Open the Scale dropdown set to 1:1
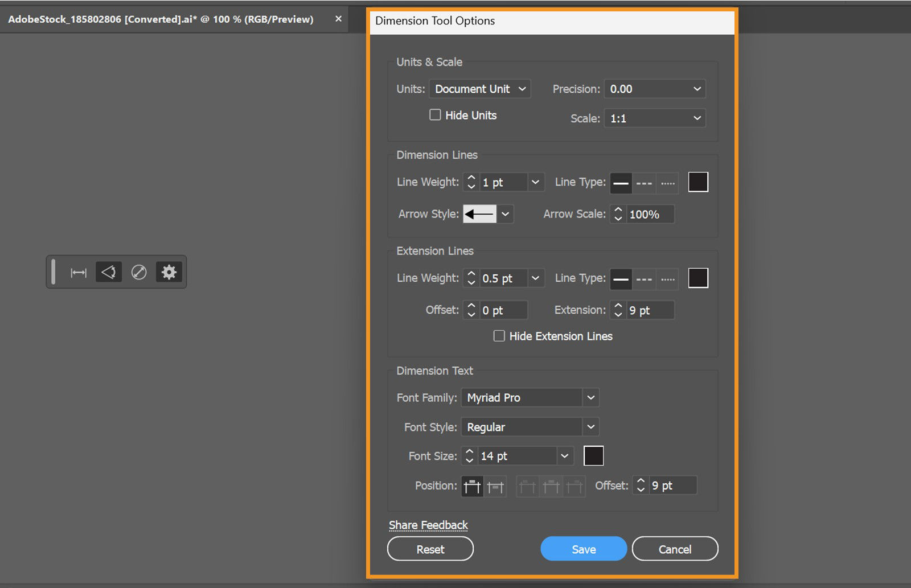Screen dimensions: 911x588 point(654,118)
